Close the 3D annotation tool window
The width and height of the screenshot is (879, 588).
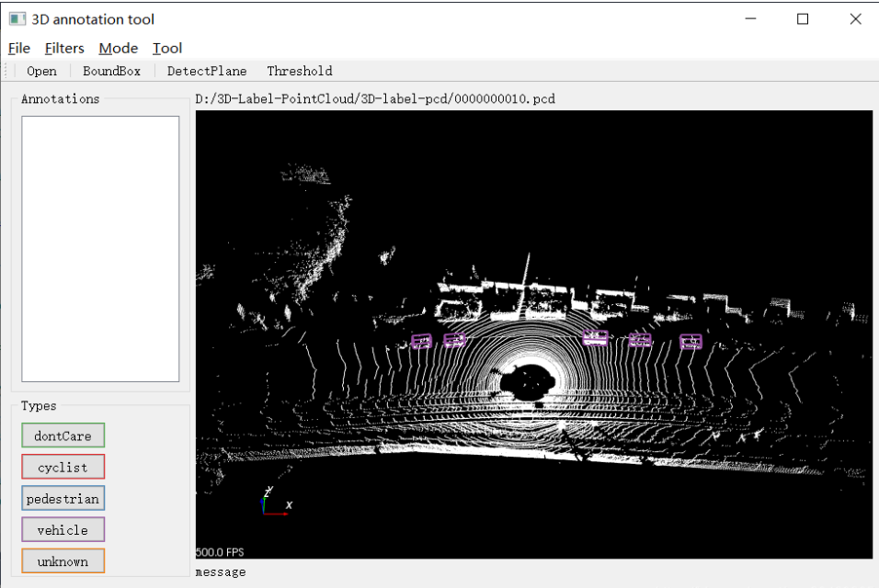[855, 19]
